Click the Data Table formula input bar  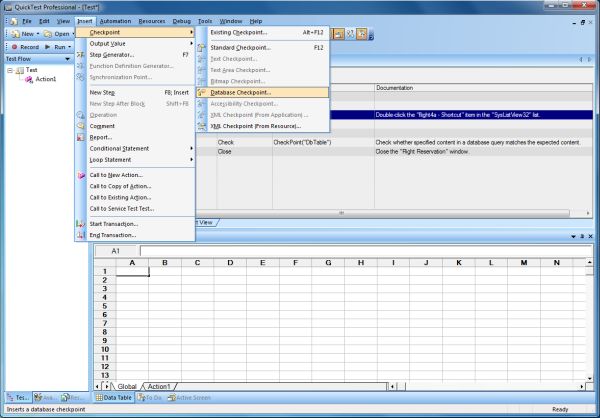click(366, 251)
